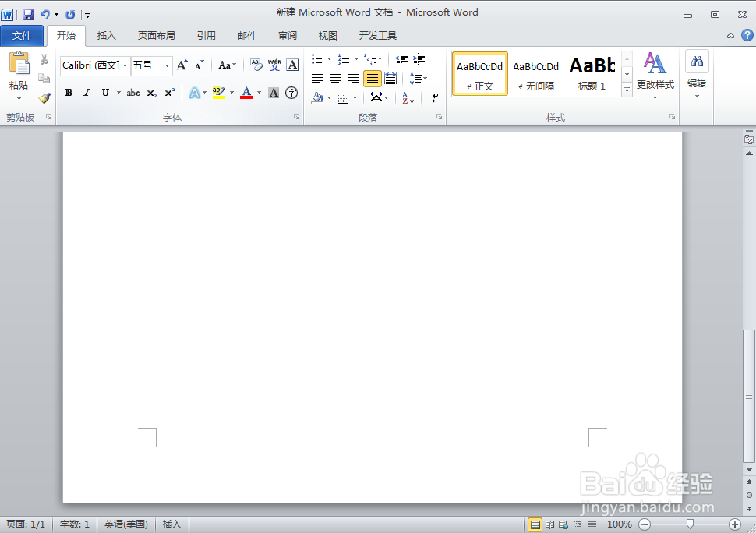Switch to the 插入 Insert tab
Image resolution: width=756 pixels, height=533 pixels.
pos(106,36)
